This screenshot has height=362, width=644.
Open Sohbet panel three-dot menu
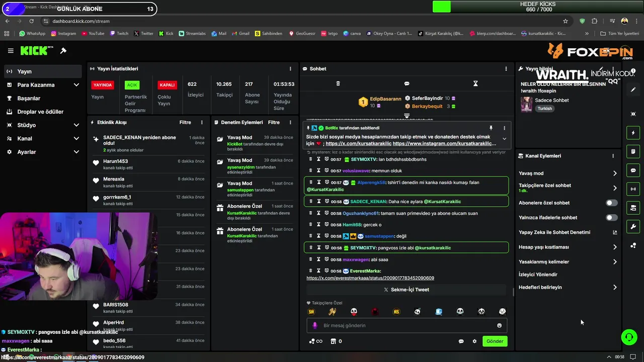click(506, 69)
